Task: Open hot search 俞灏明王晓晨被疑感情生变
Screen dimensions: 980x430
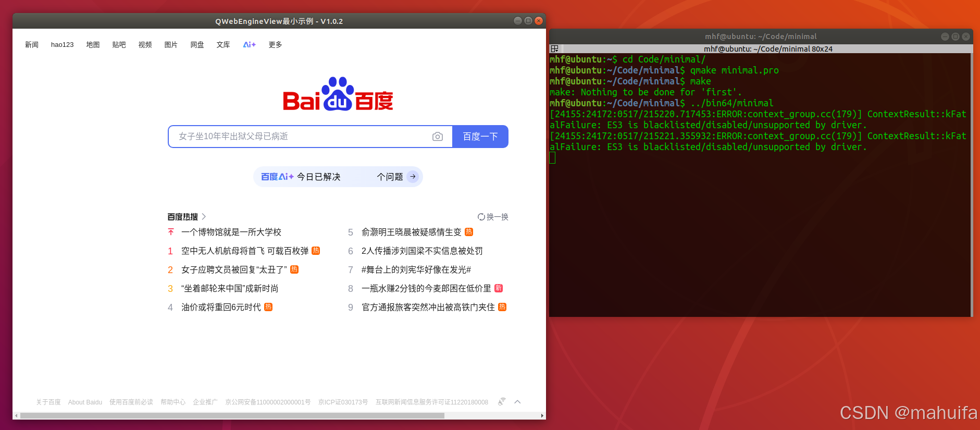Action: [x=412, y=232]
